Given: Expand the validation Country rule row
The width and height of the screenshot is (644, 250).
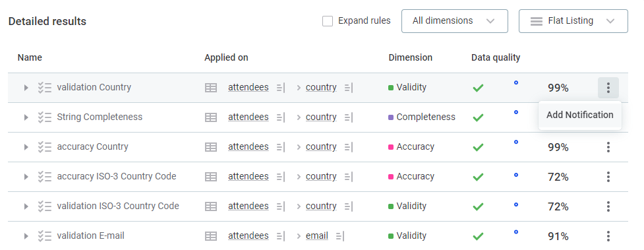Looking at the screenshot, I should click(26, 88).
